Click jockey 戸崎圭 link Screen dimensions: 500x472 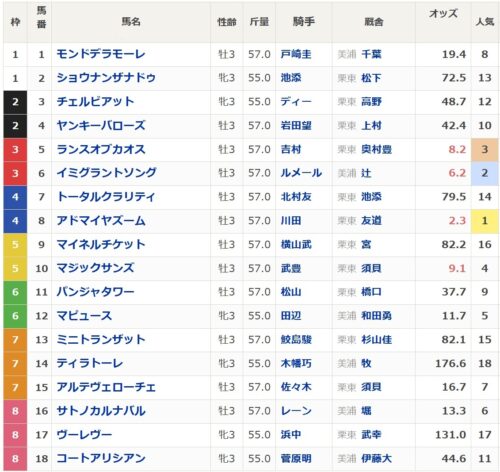pos(296,54)
